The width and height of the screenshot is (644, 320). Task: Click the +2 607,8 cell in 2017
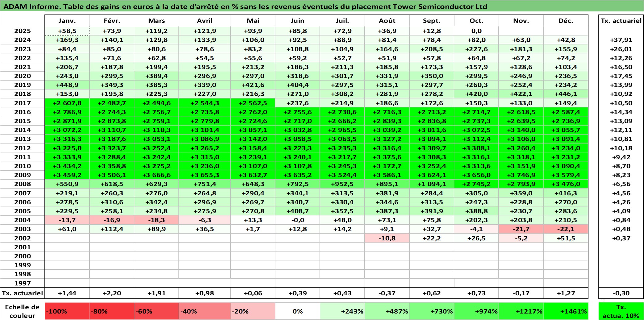click(x=67, y=103)
